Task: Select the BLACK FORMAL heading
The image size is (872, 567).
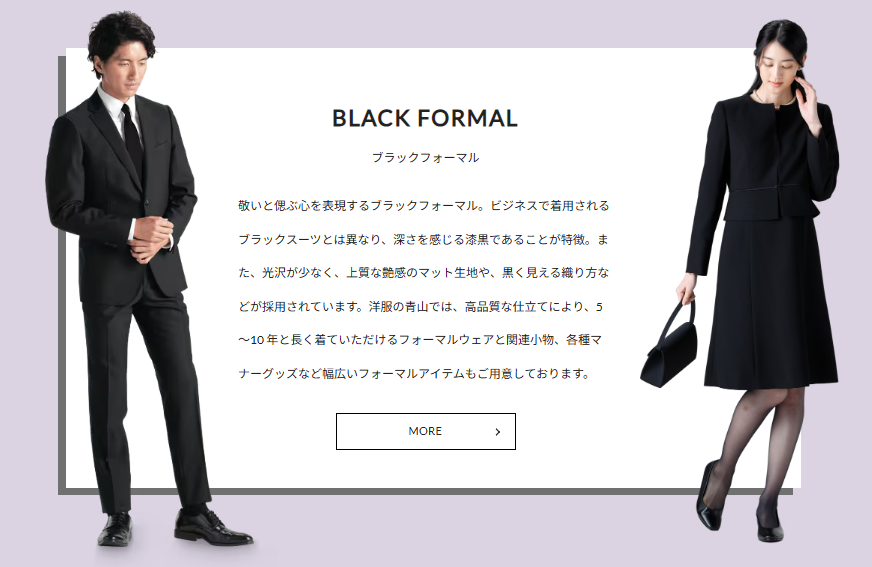Action: [x=425, y=118]
